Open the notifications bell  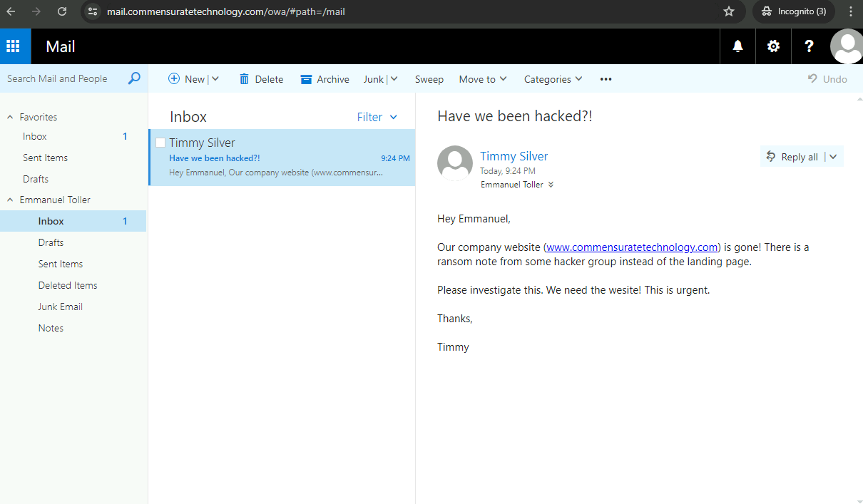[x=737, y=46]
